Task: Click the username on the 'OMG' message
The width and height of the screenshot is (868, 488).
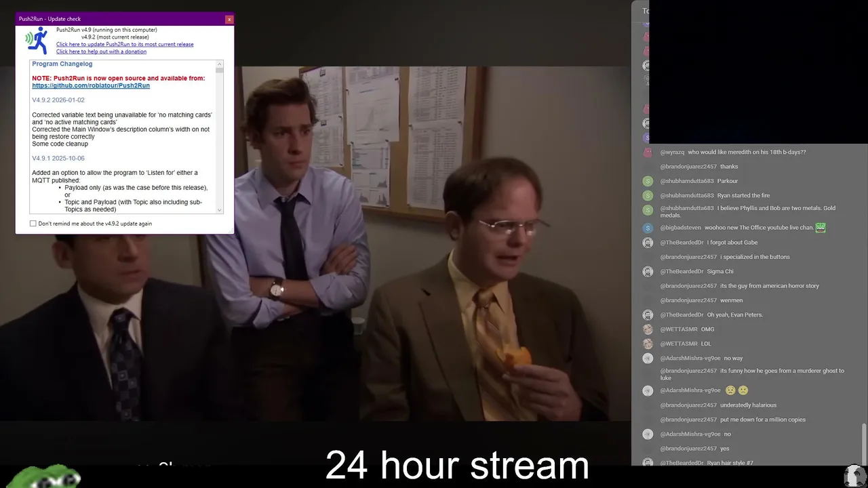Action: pyautogui.click(x=679, y=329)
